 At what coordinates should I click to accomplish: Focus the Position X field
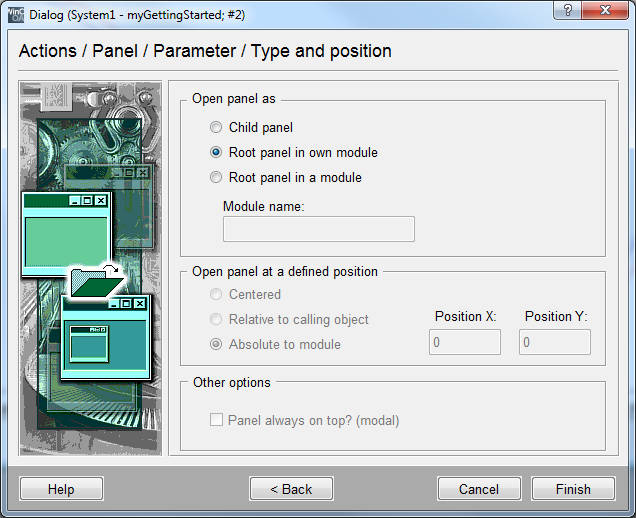point(465,342)
